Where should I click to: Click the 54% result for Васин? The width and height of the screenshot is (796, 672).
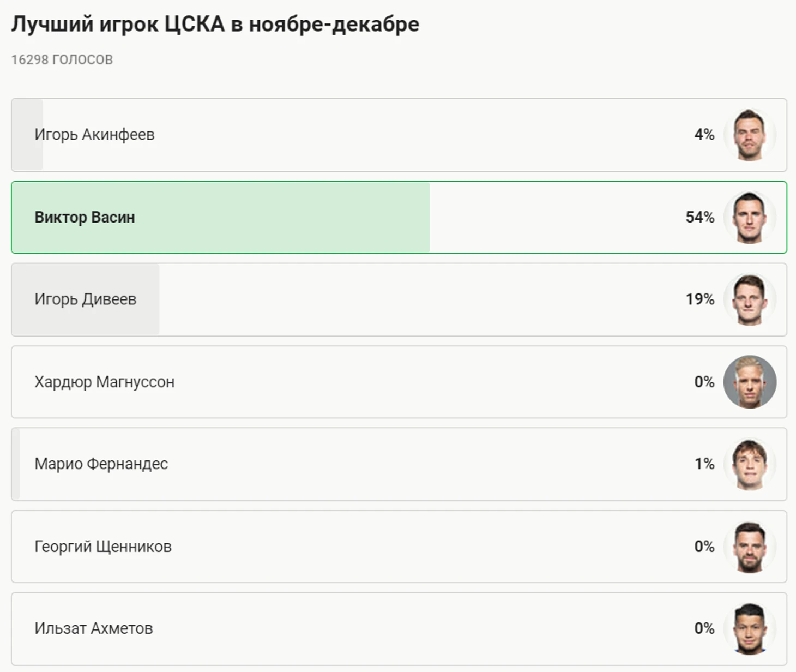[699, 217]
